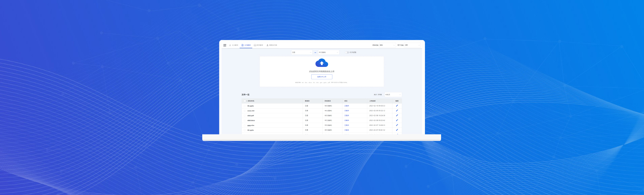Click the 已翻译 status link for ddd.pdf
The image size is (644, 195).
tap(346, 116)
